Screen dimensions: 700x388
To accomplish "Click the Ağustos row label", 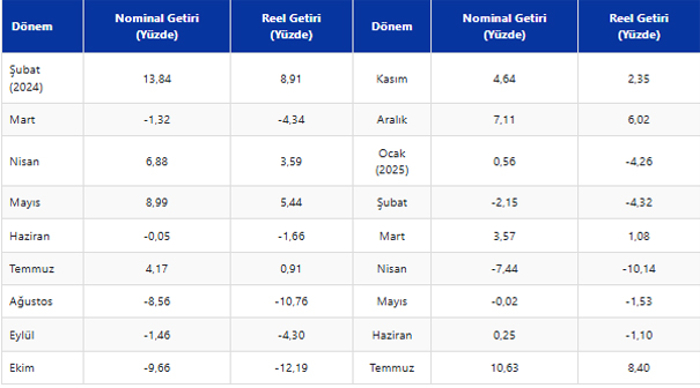I will click(x=31, y=301).
